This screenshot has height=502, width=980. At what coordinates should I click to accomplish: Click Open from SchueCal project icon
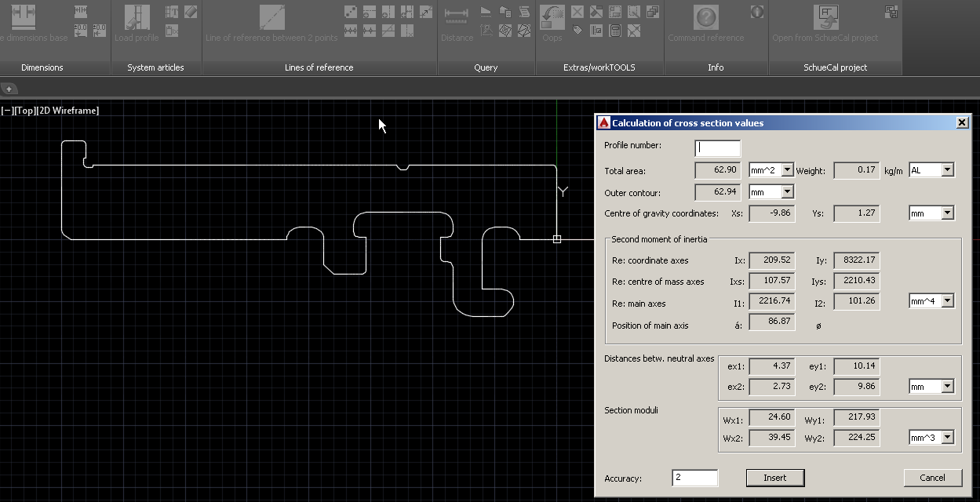pyautogui.click(x=825, y=19)
